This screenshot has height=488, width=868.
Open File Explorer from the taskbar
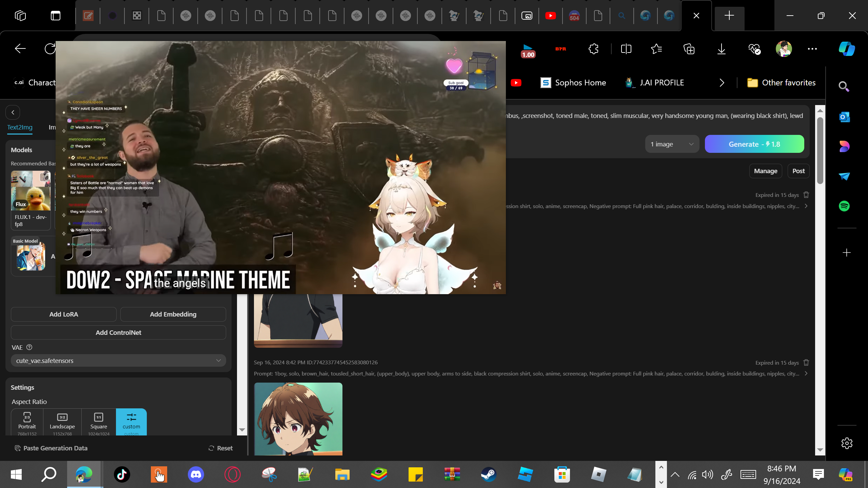342,474
